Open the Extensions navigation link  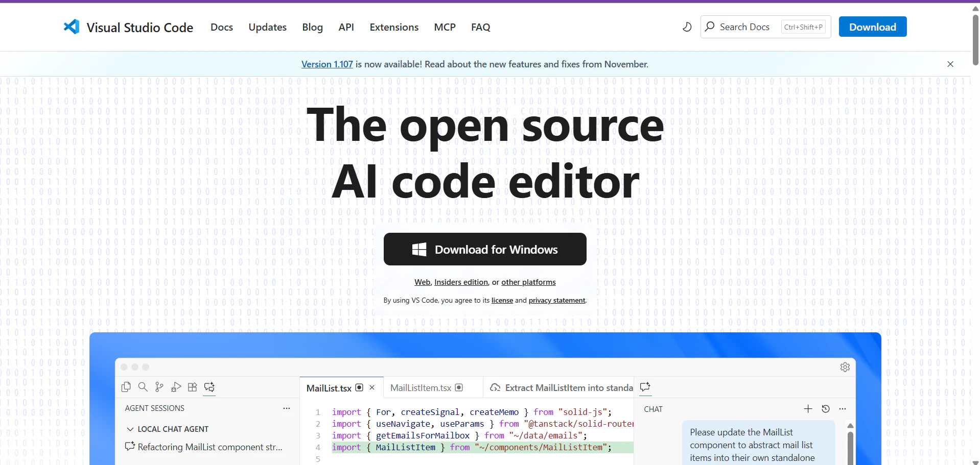(x=394, y=27)
